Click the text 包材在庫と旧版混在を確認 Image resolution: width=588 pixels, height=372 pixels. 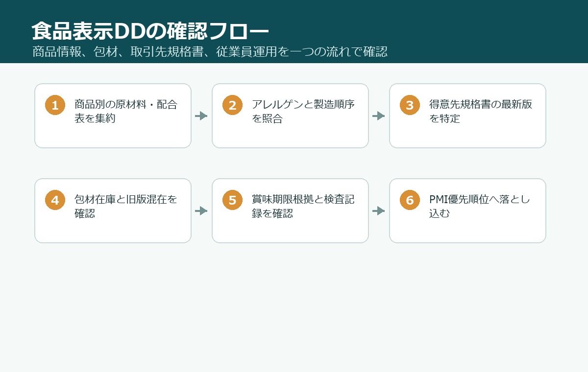(126, 206)
